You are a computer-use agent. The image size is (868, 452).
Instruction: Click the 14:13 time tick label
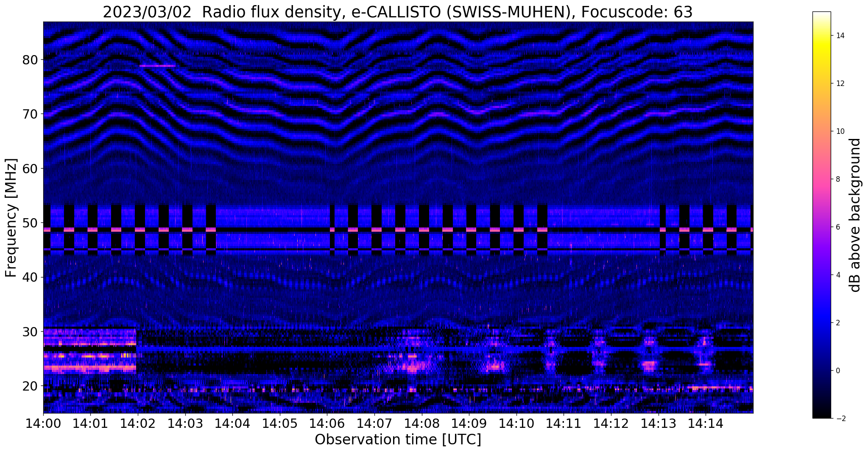[x=659, y=423]
